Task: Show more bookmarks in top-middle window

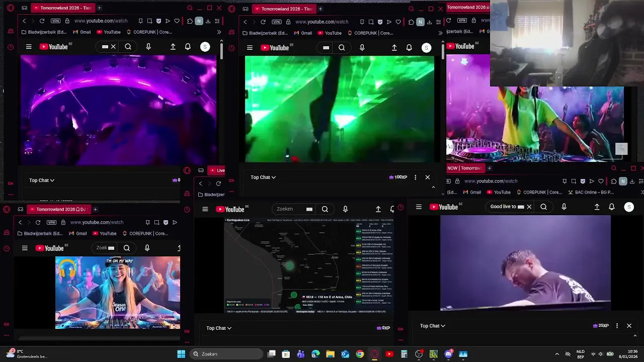Action: coord(440,33)
